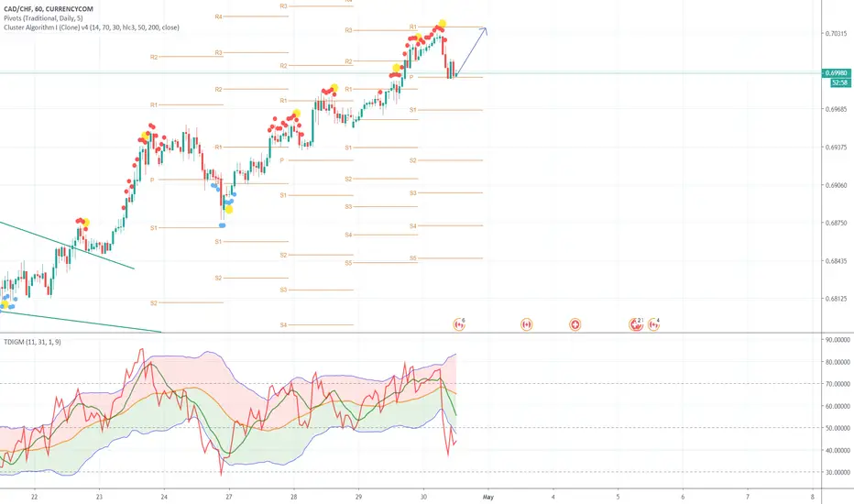Click the 90.00000 oscillator scale label

(x=838, y=339)
